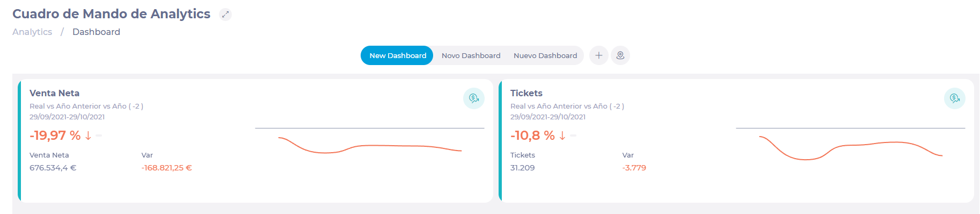Add a new dashboard with plus icon
The height and width of the screenshot is (214, 980).
pyautogui.click(x=598, y=55)
